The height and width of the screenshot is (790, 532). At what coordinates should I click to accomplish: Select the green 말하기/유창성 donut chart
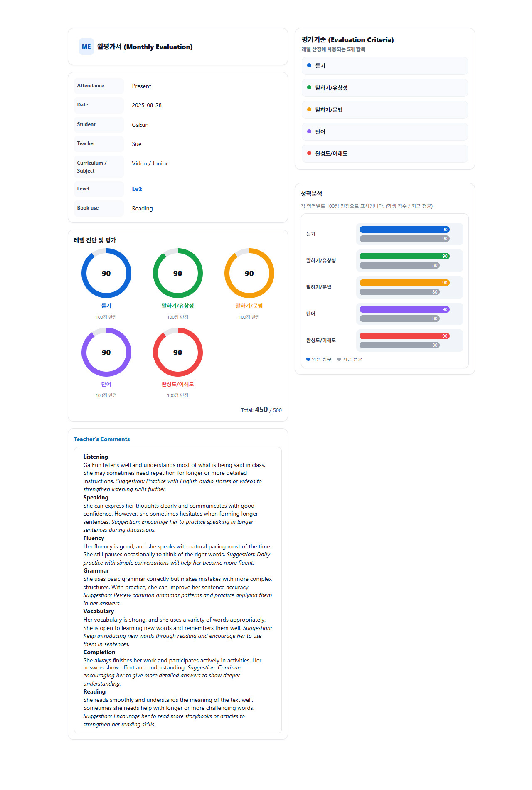coord(178,273)
